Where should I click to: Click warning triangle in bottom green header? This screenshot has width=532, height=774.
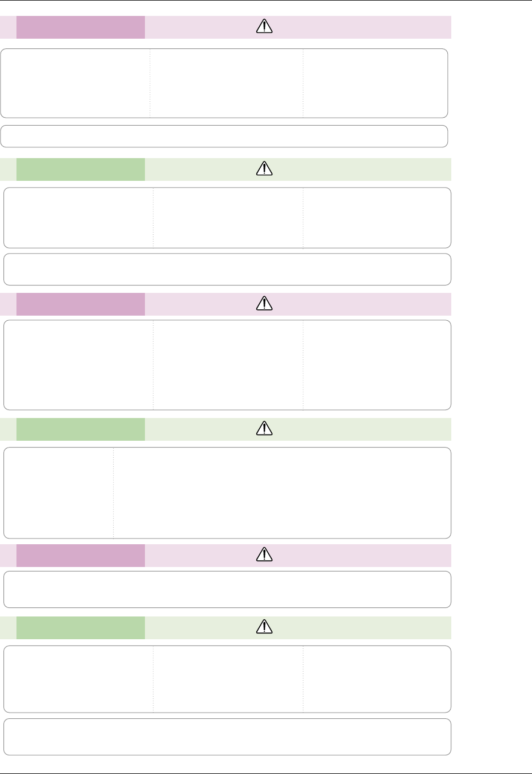click(265, 627)
